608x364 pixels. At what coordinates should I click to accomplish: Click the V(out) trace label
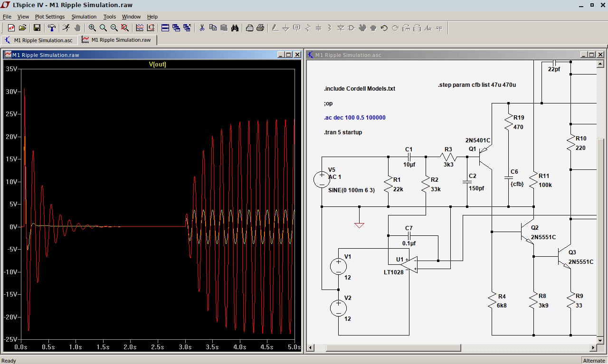pos(158,65)
